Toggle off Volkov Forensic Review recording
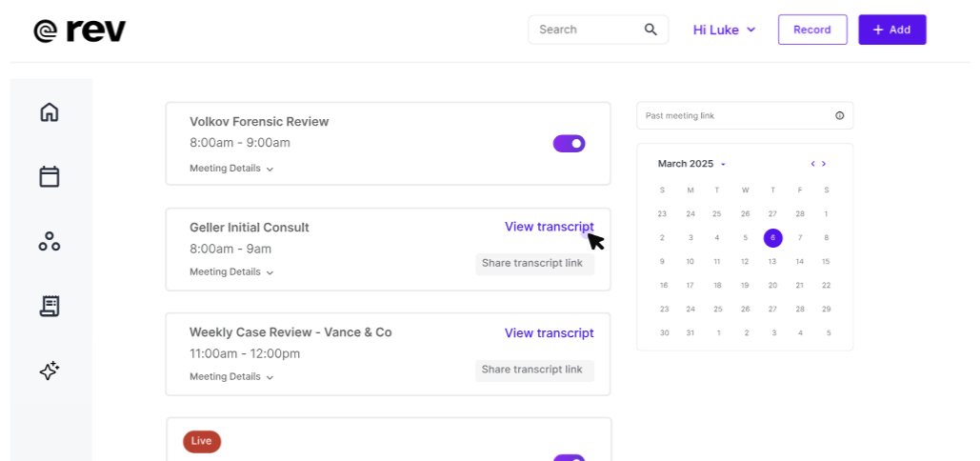Viewport: 980px width, 461px height. [x=569, y=144]
